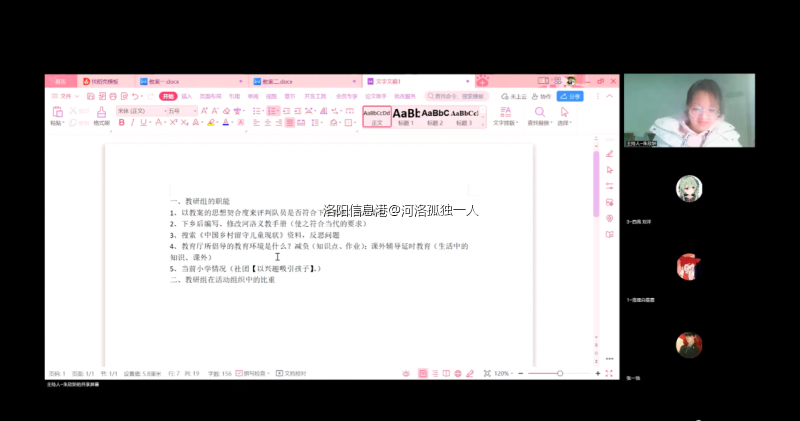Image resolution: width=800 pixels, height=421 pixels.
Task: Open the font color A with blue bar
Action: (x=226, y=122)
